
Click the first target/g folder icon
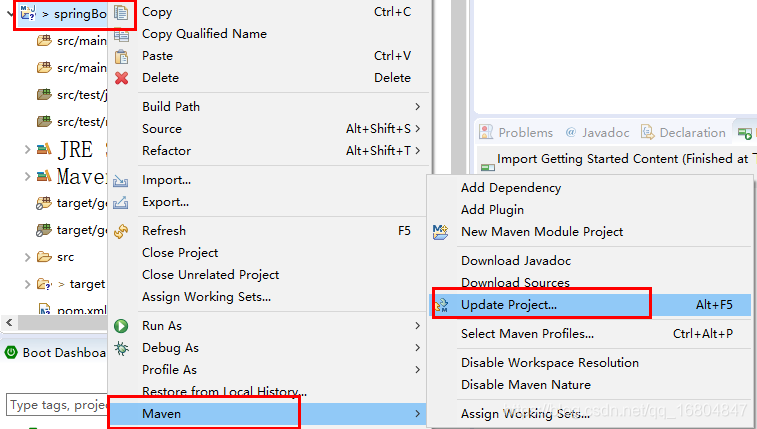click(x=43, y=203)
